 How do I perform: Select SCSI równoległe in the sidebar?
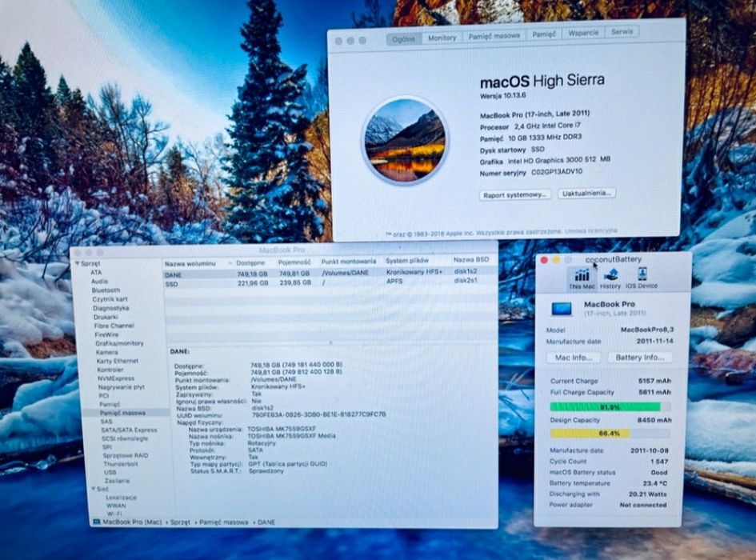(x=125, y=438)
